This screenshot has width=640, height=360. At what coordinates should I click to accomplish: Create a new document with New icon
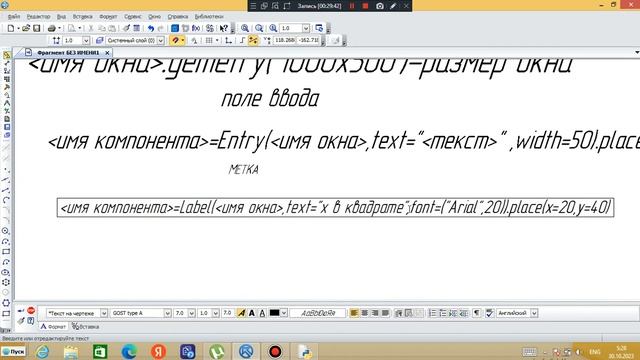(11, 28)
